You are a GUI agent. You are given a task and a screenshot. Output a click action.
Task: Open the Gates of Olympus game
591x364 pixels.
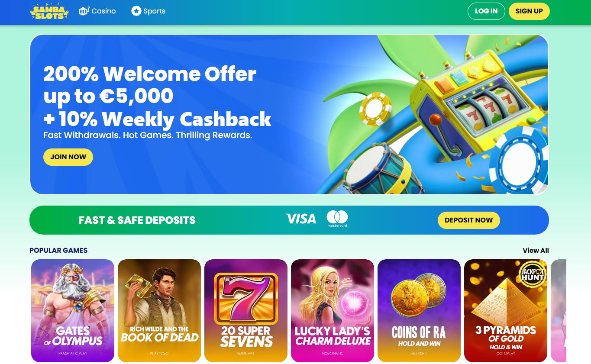(73, 311)
